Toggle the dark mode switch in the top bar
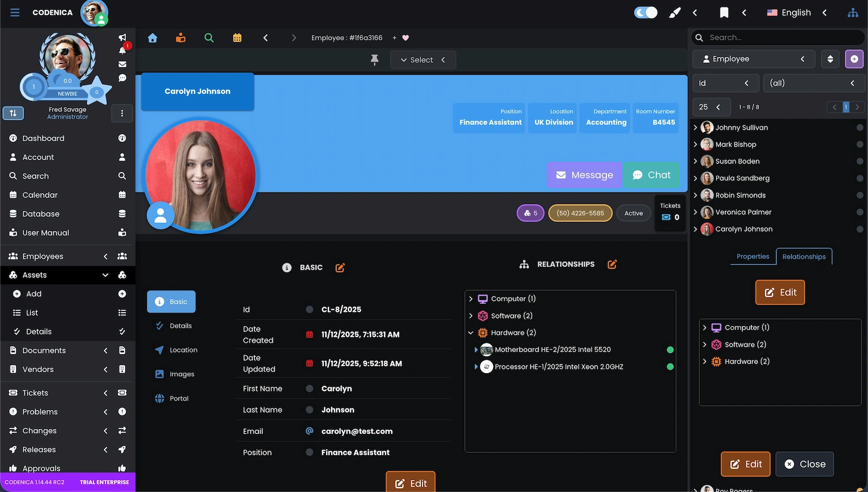 click(646, 12)
